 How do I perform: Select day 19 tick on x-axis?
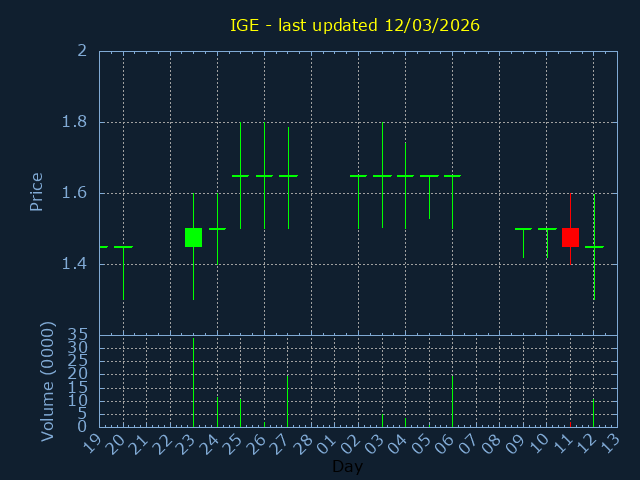point(93,443)
